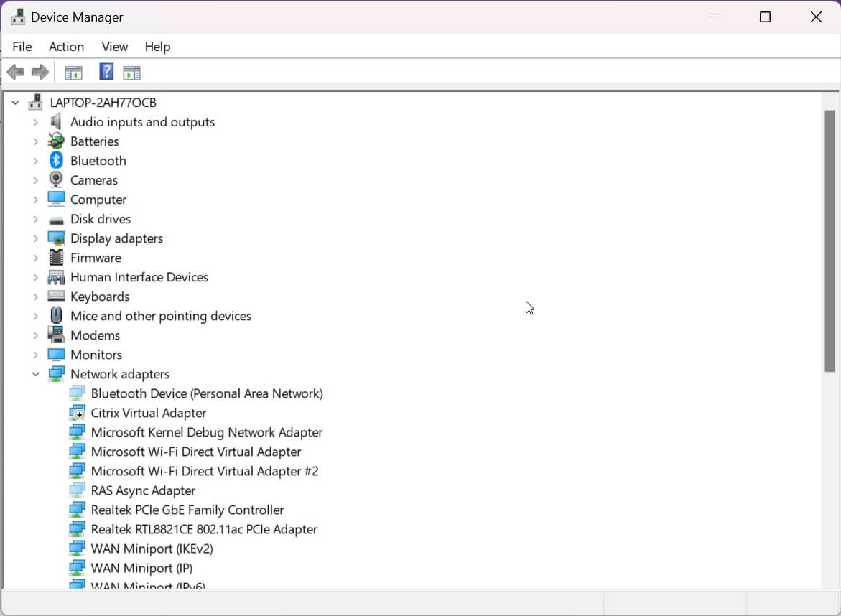Click the LAPTOP-2AH77OCB computer root icon
This screenshot has width=841, height=616.
coord(35,102)
